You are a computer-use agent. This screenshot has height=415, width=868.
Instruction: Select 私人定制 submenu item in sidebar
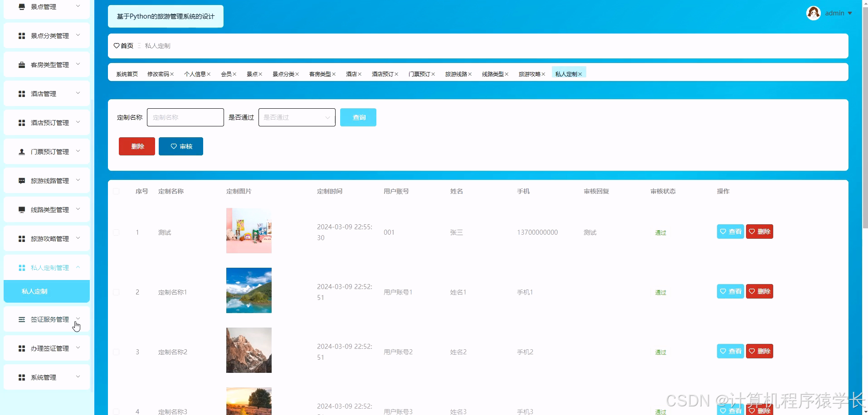47,291
